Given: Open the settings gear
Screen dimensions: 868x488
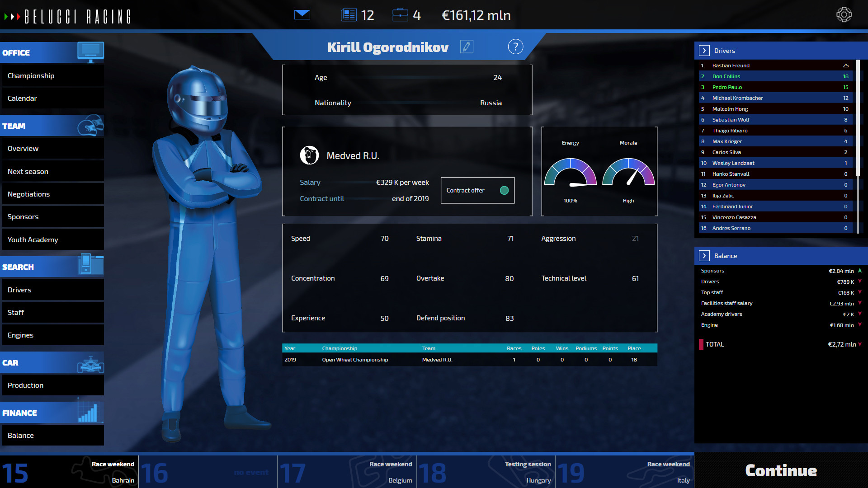Looking at the screenshot, I should tap(844, 14).
